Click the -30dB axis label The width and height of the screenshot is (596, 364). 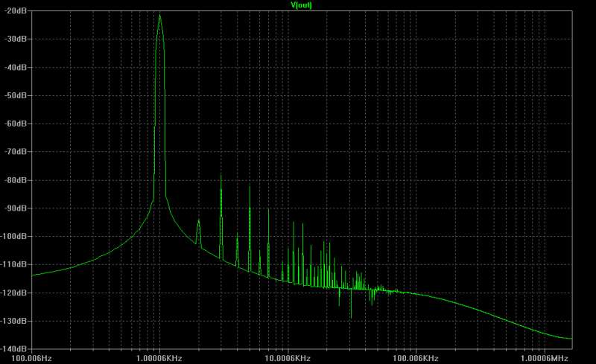point(16,39)
